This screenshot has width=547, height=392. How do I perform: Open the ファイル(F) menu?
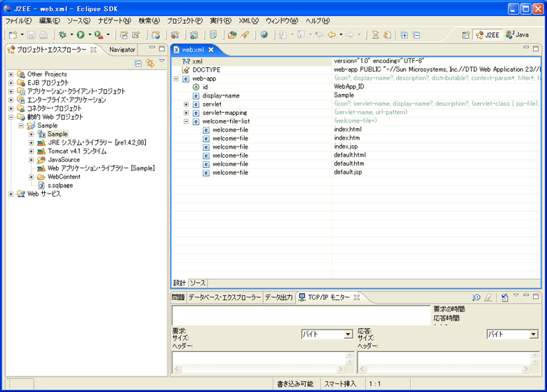click(x=18, y=21)
